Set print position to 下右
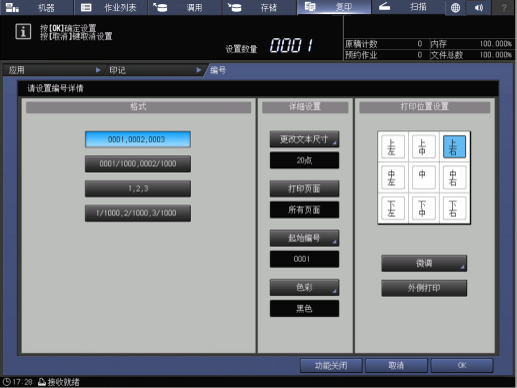 coord(454,208)
